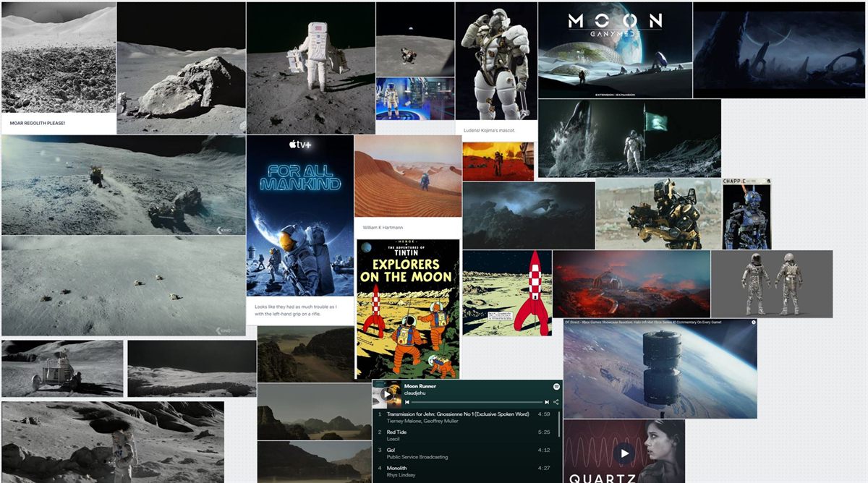Viewport: 868px width, 483px height.
Task: Select the regolith close-up photo
Action: [x=59, y=58]
